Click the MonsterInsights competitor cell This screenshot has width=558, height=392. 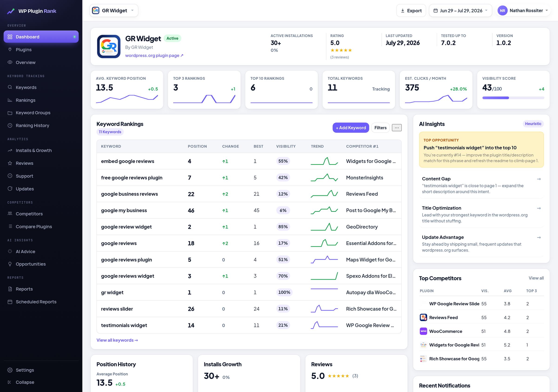click(x=364, y=178)
